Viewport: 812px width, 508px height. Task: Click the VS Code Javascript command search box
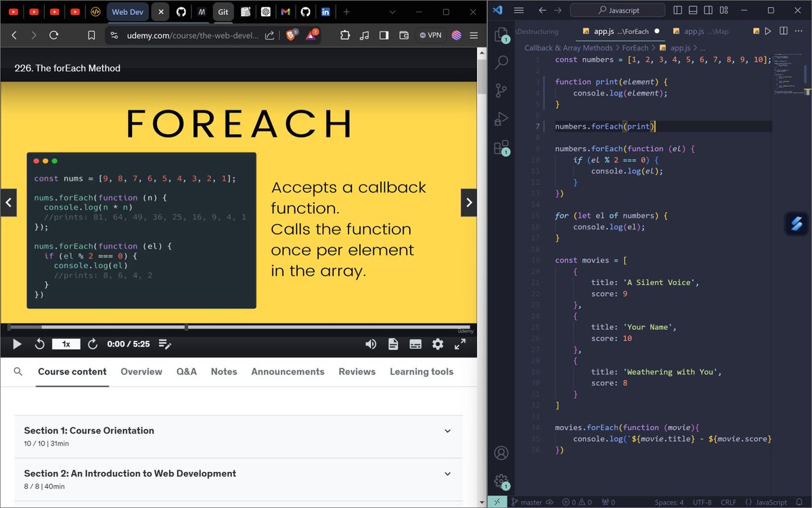click(617, 11)
